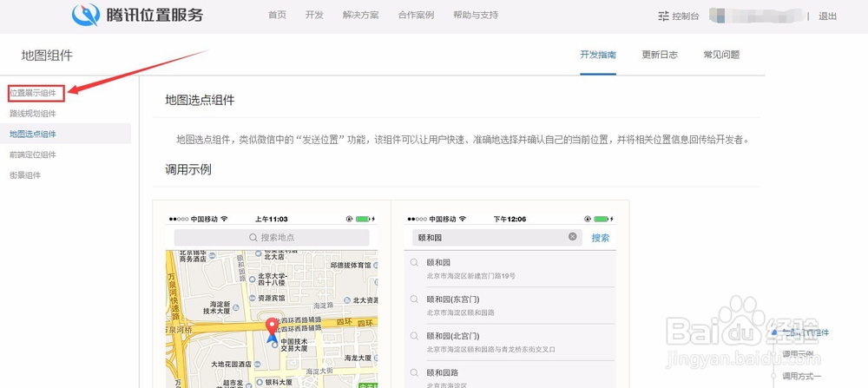The width and height of the screenshot is (868, 388).
Task: Open the 开发 menu
Action: click(314, 15)
